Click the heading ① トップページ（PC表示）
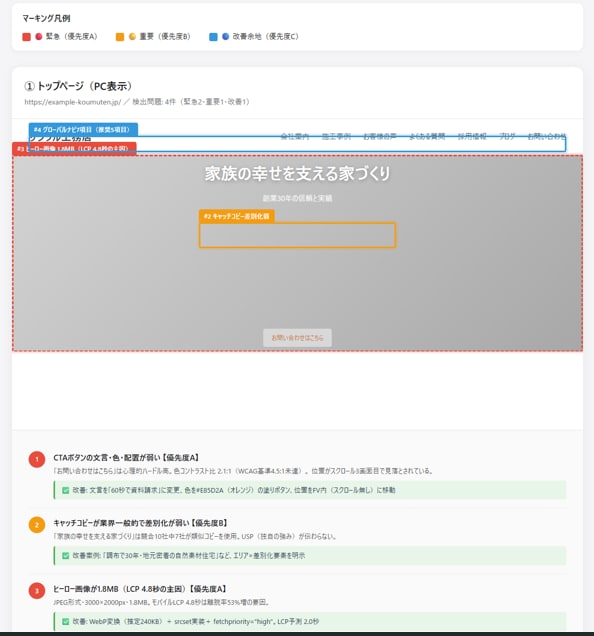The width and height of the screenshot is (594, 636). point(78,86)
